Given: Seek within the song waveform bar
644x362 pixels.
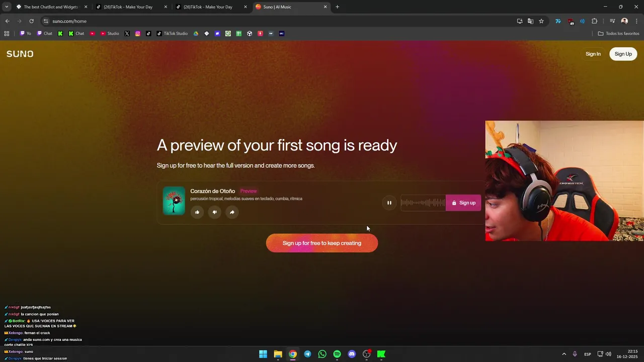Looking at the screenshot, I should tap(423, 203).
